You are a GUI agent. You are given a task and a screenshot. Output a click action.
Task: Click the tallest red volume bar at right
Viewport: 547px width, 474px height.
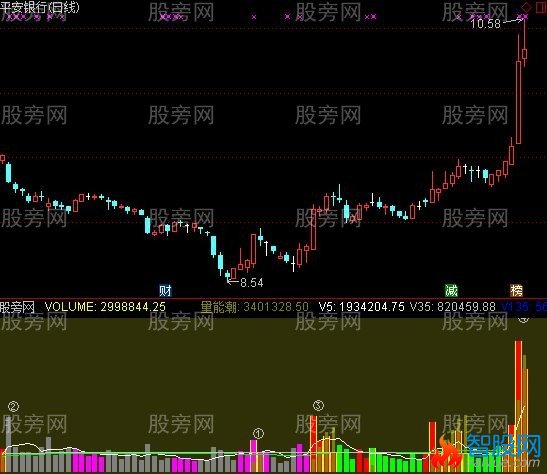[518, 405]
